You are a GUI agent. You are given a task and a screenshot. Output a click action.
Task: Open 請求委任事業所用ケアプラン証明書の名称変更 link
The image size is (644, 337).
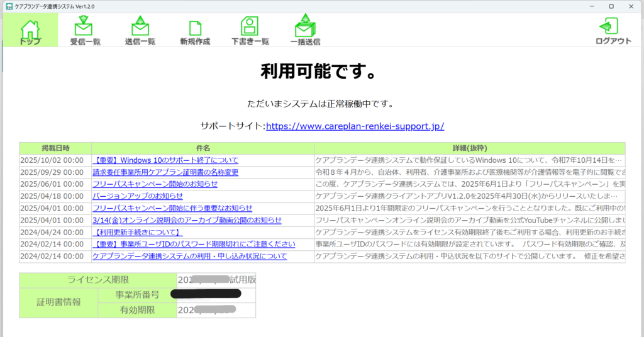pos(165,172)
